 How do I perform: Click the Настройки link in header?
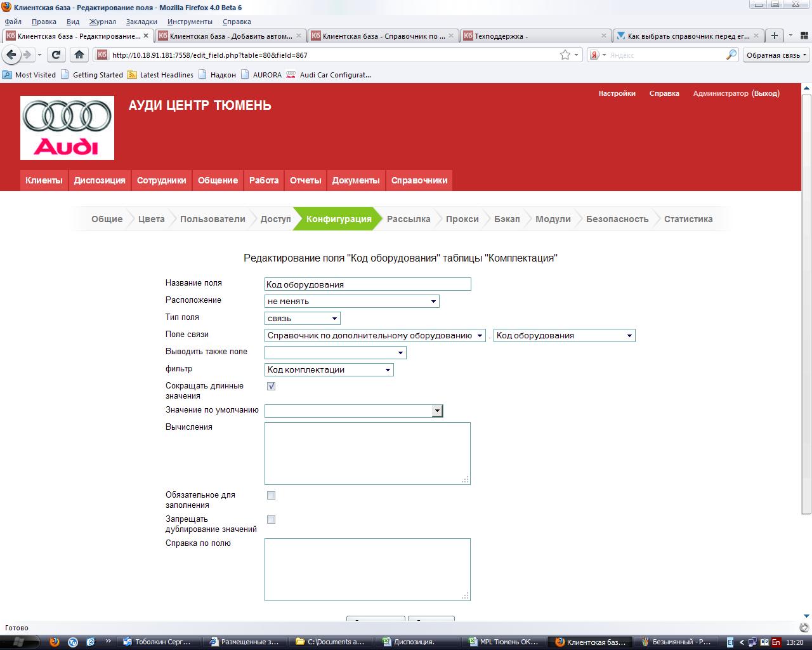617,93
